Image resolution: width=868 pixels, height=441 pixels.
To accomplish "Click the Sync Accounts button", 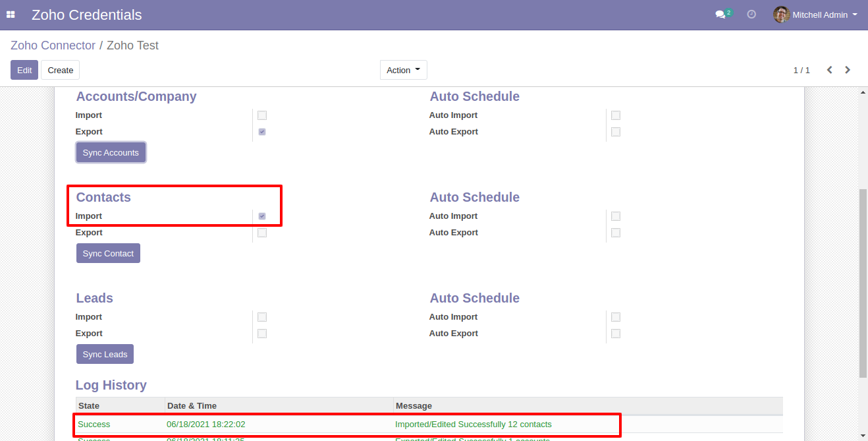I will pyautogui.click(x=111, y=153).
